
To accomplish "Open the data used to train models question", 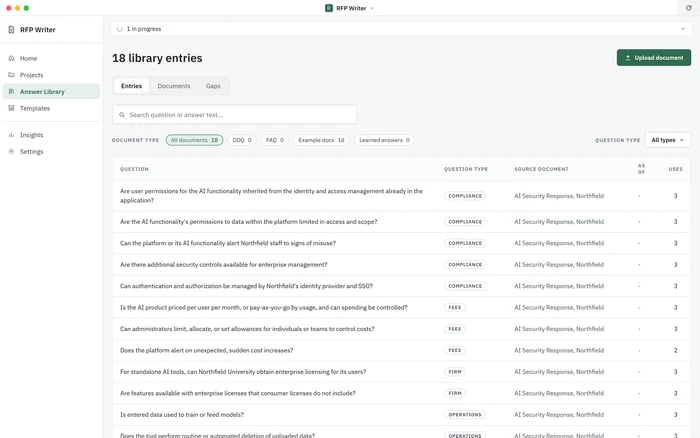I will pos(401,414).
